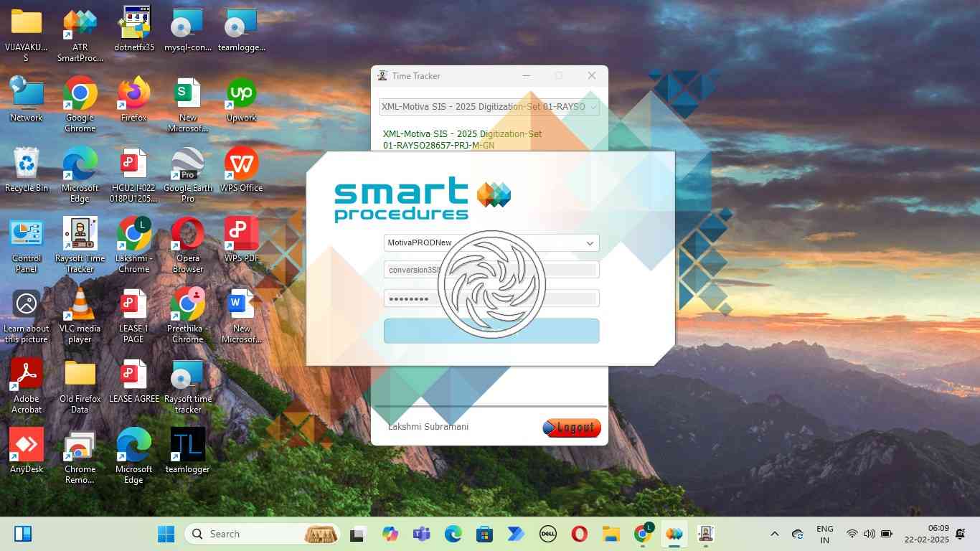Open Power Automate on the taskbar

tap(516, 534)
